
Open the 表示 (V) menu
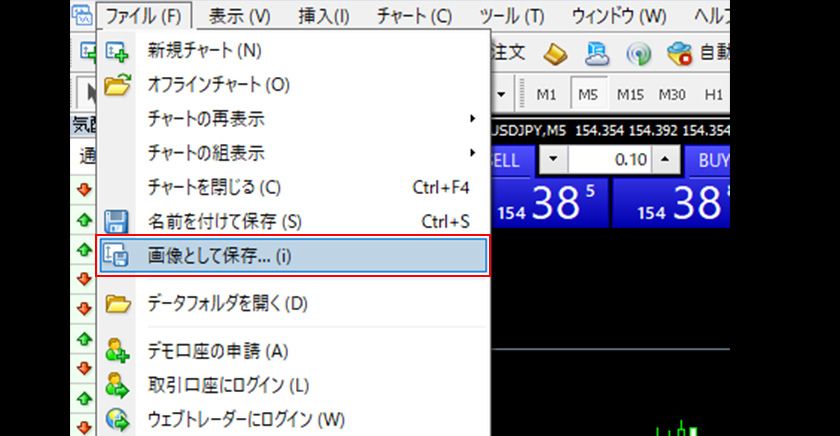(x=239, y=16)
